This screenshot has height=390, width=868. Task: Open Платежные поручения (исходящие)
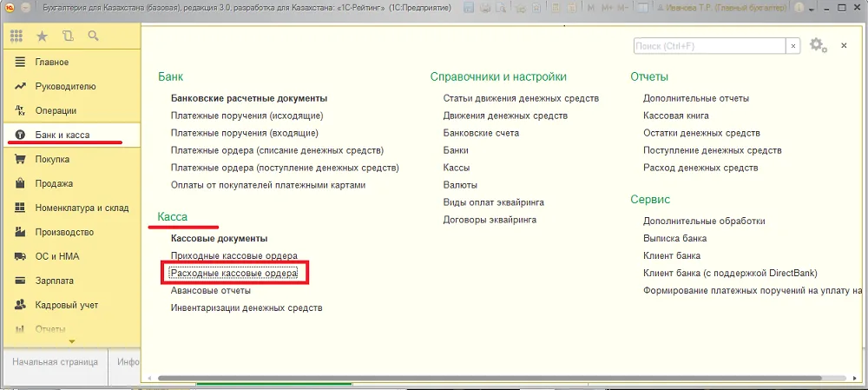247,116
